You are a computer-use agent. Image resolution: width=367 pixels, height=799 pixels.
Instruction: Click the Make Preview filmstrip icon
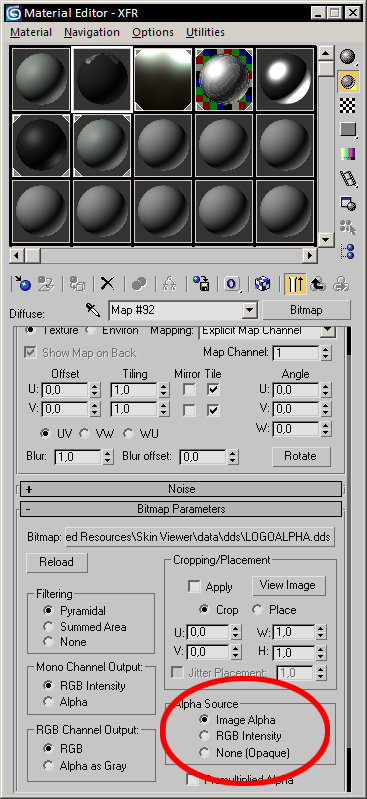pyautogui.click(x=349, y=179)
